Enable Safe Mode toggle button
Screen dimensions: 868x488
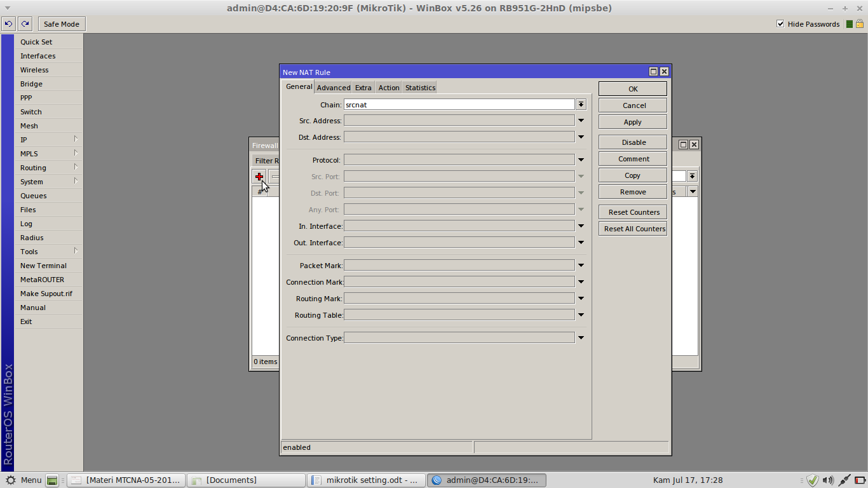[x=62, y=24]
